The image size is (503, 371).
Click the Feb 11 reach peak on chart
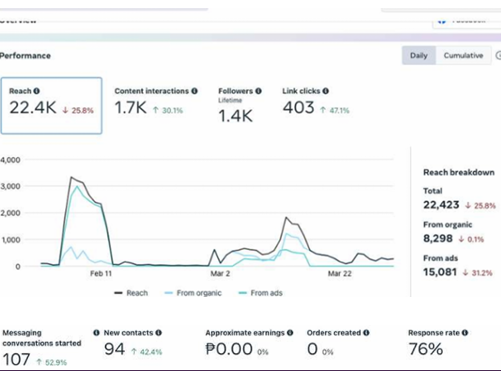click(x=71, y=177)
